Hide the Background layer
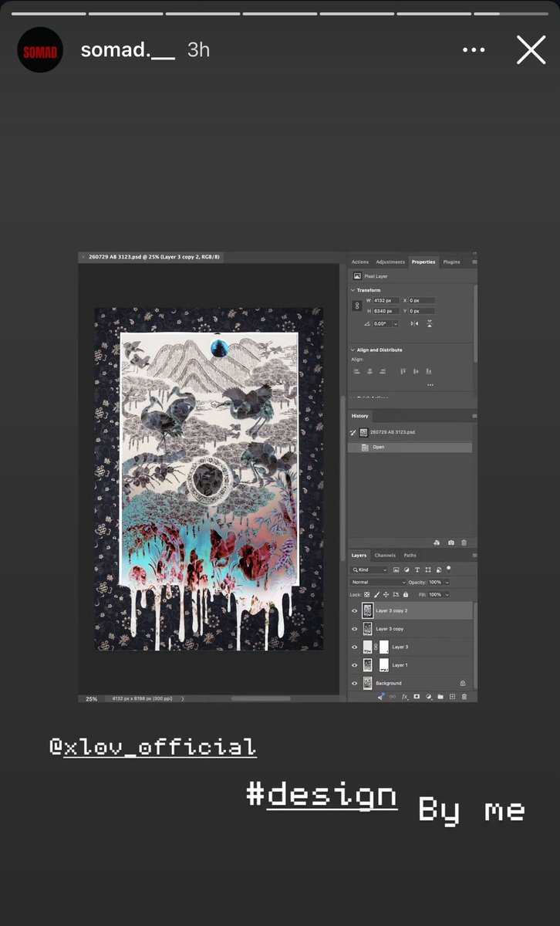The image size is (560, 926). click(355, 683)
